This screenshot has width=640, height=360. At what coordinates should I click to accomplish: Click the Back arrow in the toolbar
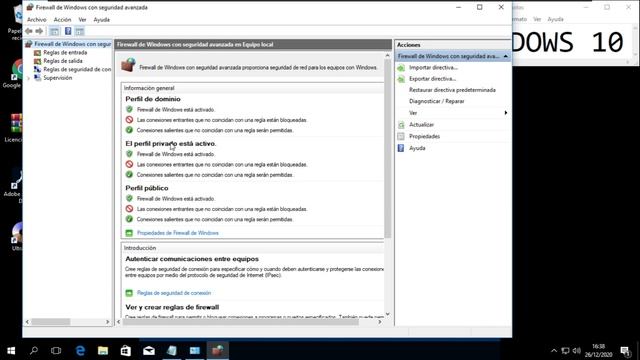point(29,31)
